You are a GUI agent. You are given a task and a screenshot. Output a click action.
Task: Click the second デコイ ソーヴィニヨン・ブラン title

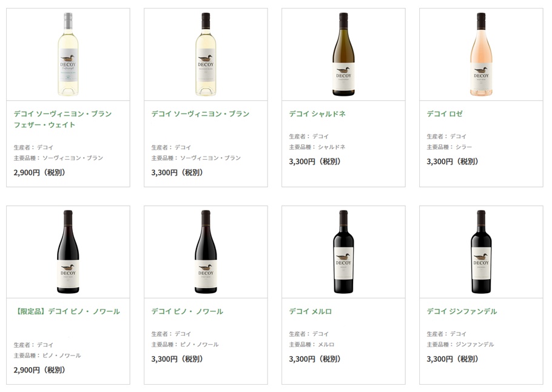(200, 113)
